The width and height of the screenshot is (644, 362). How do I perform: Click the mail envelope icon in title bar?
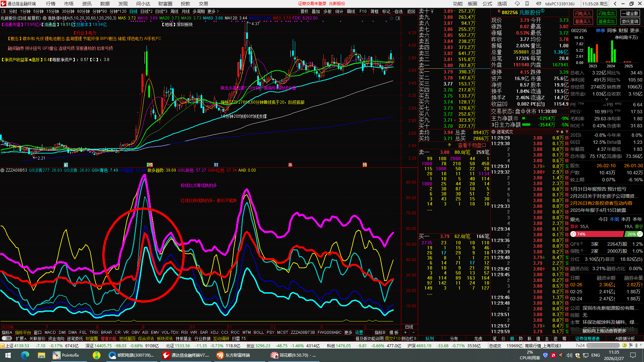tap(538, 4)
